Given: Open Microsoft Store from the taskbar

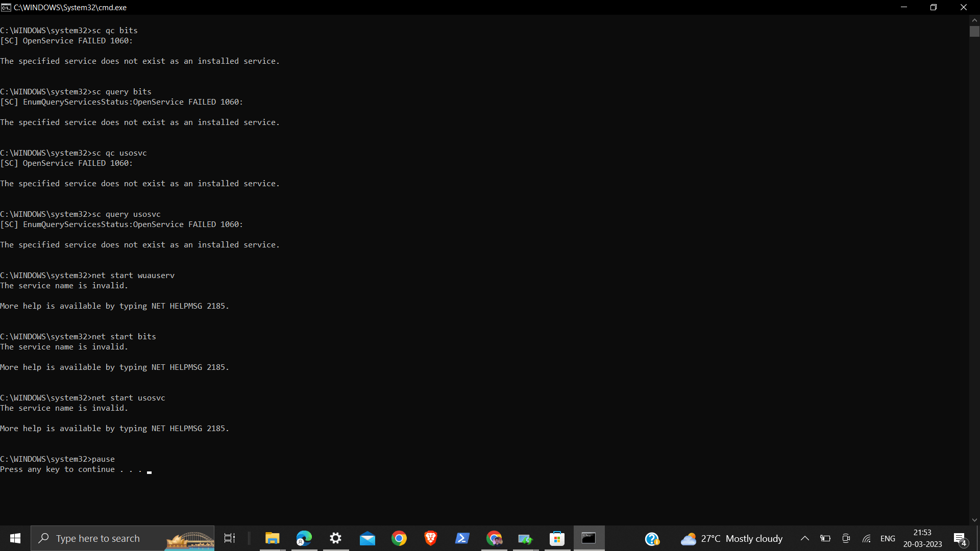Looking at the screenshot, I should [x=557, y=538].
